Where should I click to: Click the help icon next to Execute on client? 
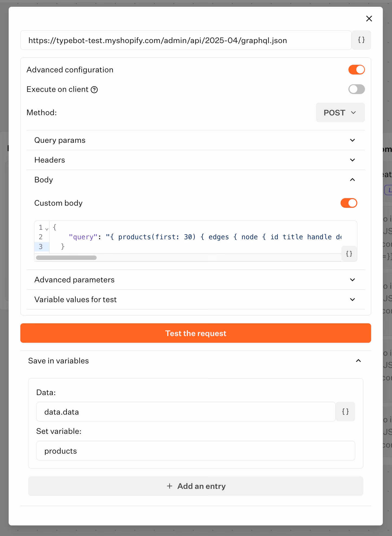pyautogui.click(x=94, y=90)
